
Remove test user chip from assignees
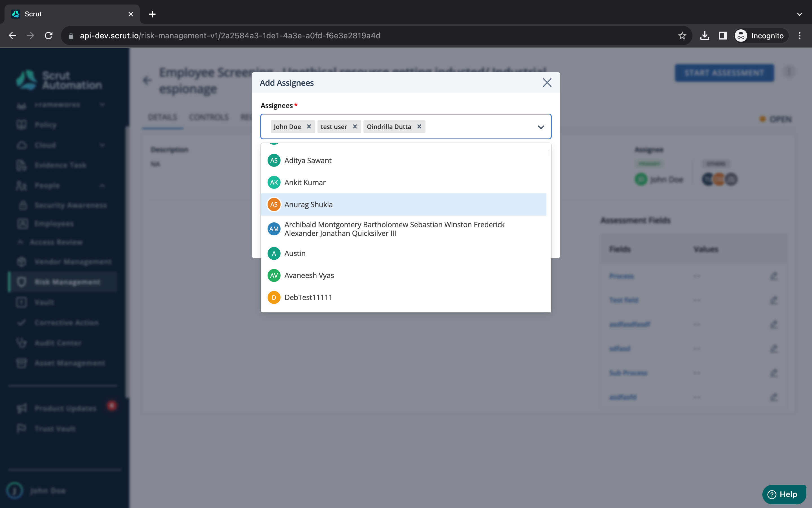tap(355, 127)
